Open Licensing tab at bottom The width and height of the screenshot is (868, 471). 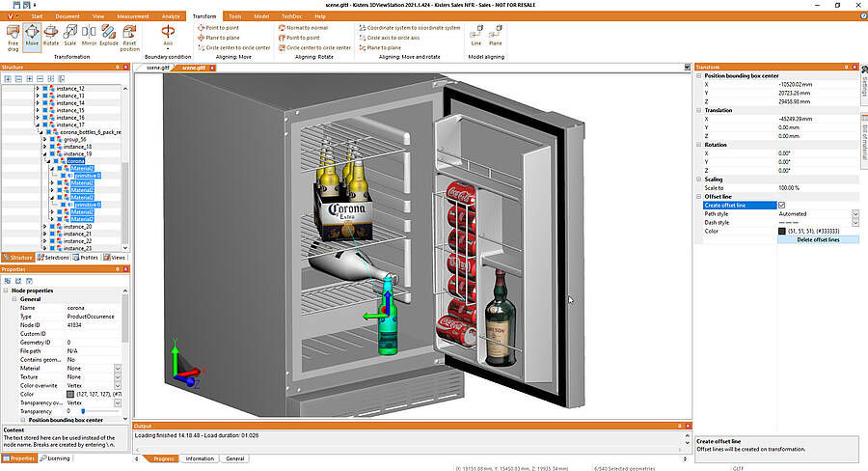(55, 458)
